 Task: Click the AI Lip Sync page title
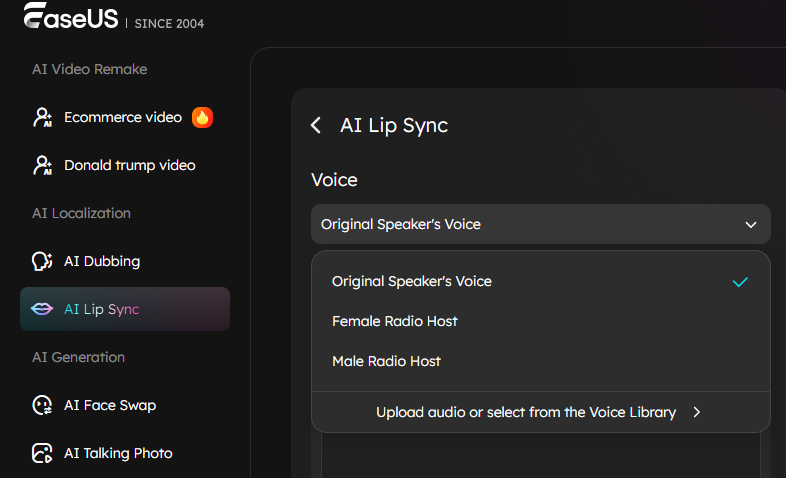click(394, 125)
